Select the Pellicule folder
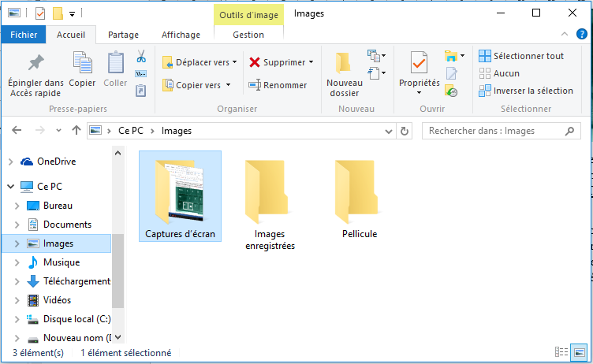Image resolution: width=593 pixels, height=364 pixels. click(360, 199)
